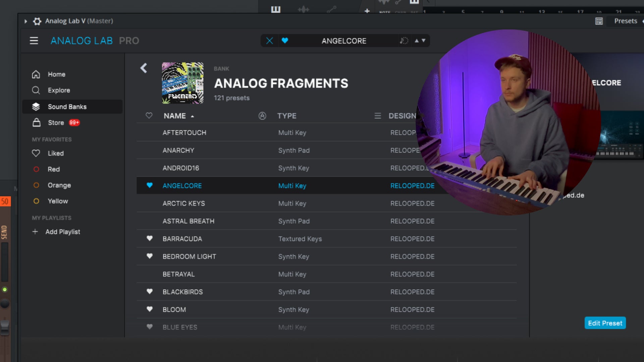644x362 pixels.
Task: Open plugin settings gear icon
Action: (37, 21)
